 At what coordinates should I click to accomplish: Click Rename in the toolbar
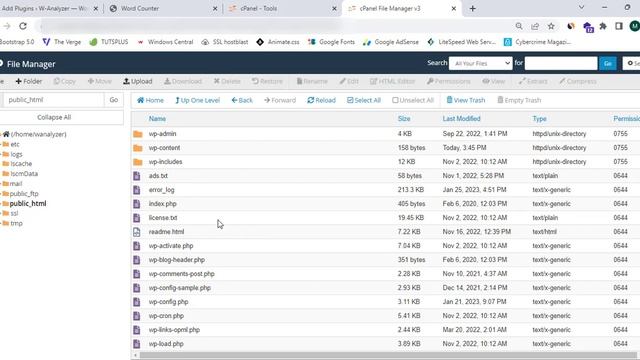[312, 81]
